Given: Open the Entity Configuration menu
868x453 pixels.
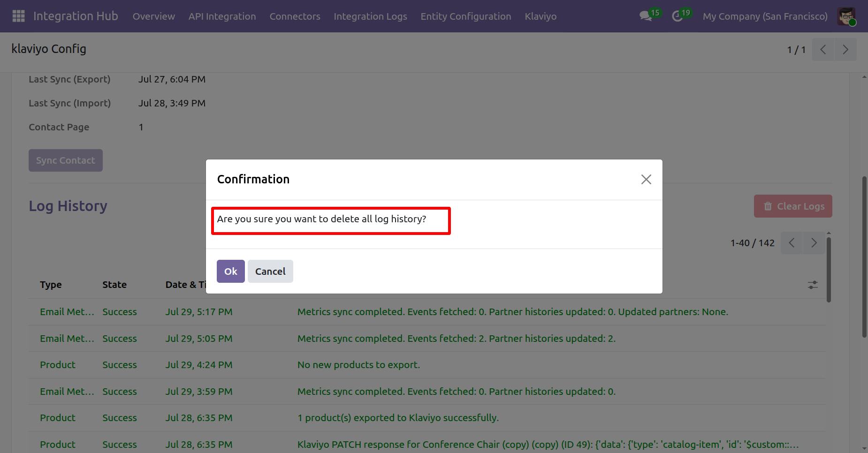Looking at the screenshot, I should pyautogui.click(x=466, y=16).
